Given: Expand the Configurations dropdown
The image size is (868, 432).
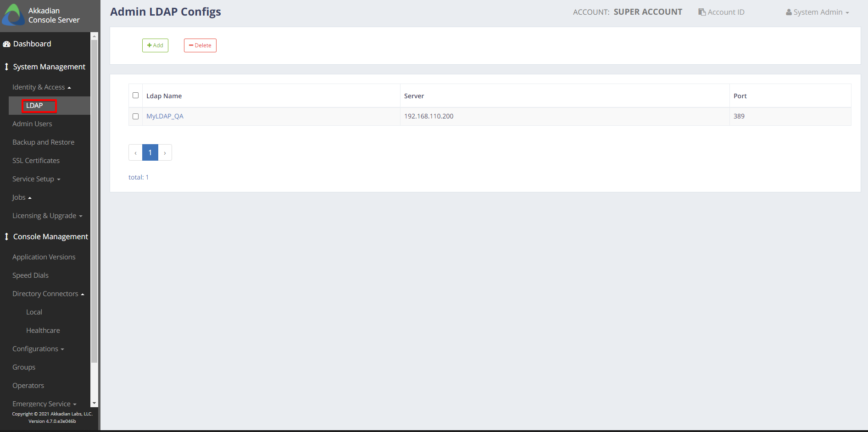Looking at the screenshot, I should (38, 349).
